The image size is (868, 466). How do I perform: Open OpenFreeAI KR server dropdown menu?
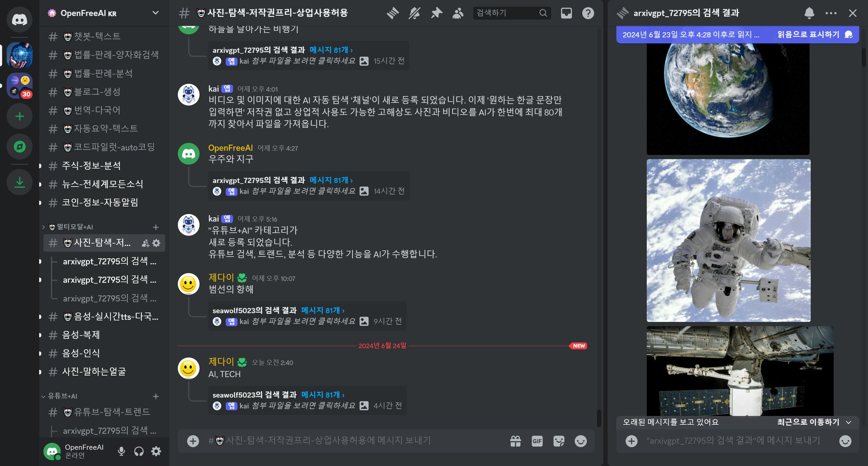(x=155, y=13)
